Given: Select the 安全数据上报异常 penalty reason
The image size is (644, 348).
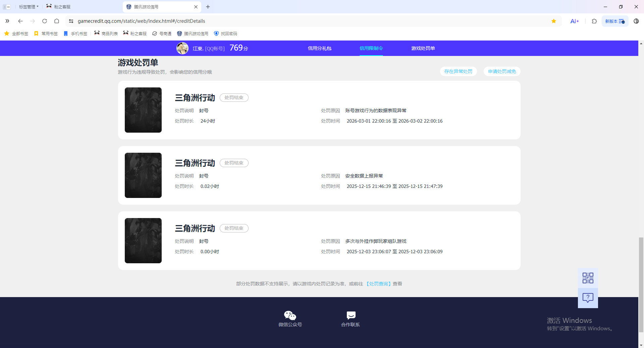Looking at the screenshot, I should pos(364,176).
